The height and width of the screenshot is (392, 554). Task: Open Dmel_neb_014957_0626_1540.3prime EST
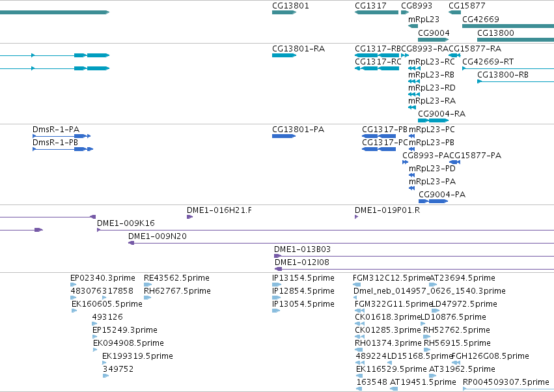click(x=430, y=291)
